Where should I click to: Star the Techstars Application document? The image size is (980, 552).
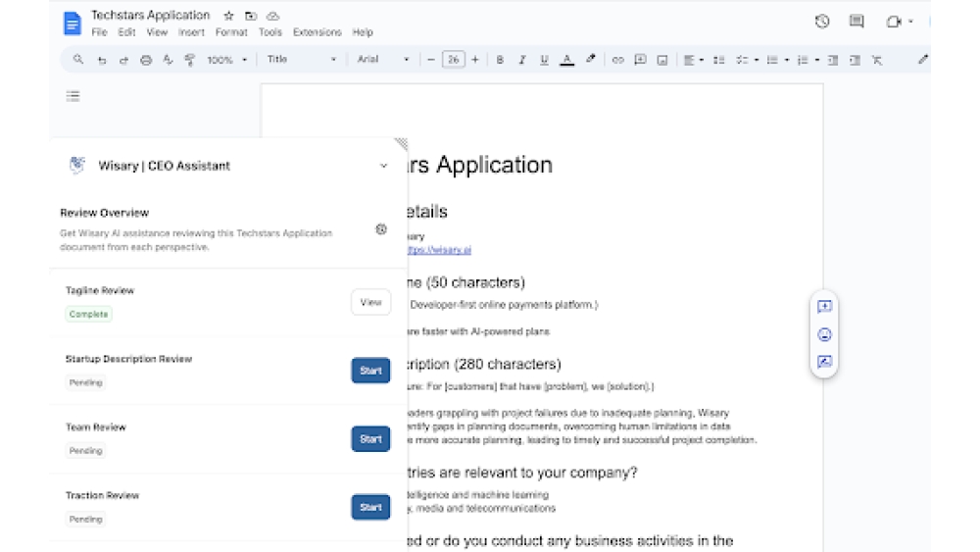point(228,16)
